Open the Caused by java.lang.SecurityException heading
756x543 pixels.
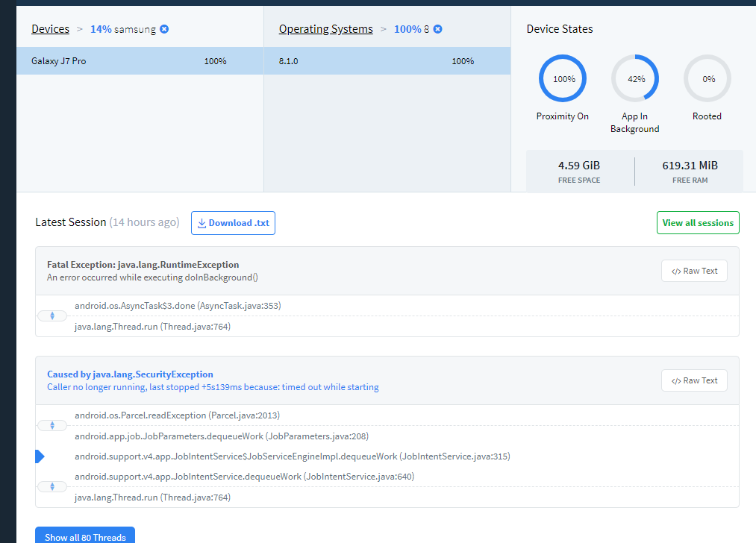tap(130, 374)
